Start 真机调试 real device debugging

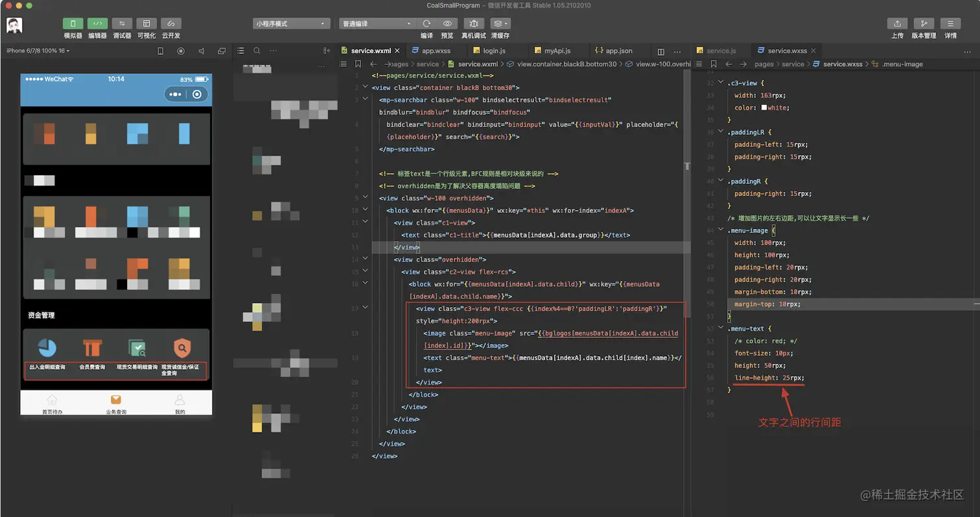point(474,23)
